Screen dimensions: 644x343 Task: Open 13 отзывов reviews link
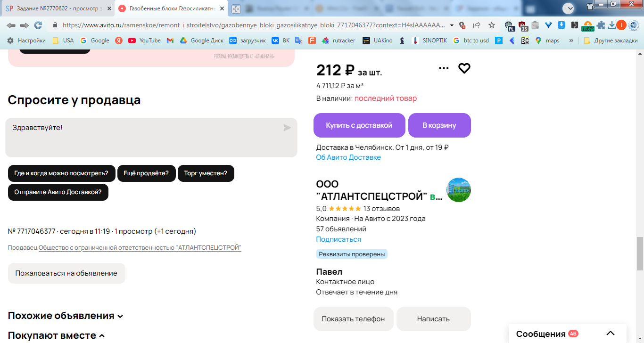[x=381, y=209]
